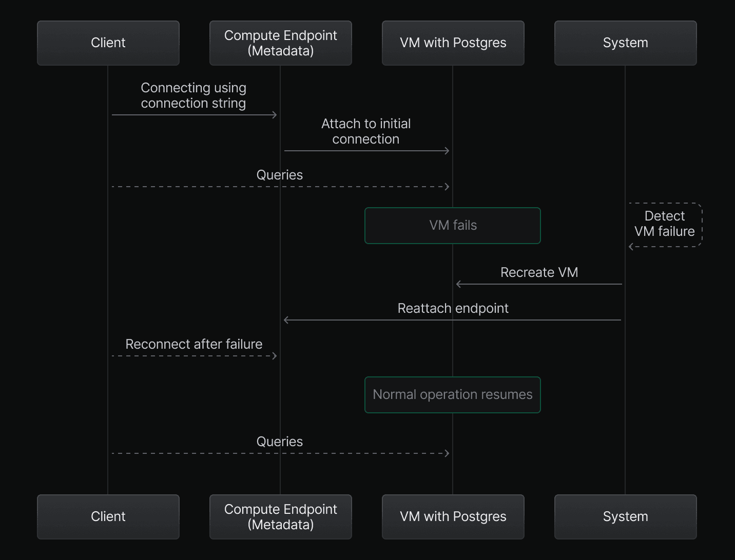Click the lower Queries message label
Viewport: 735px width, 560px height.
click(280, 442)
